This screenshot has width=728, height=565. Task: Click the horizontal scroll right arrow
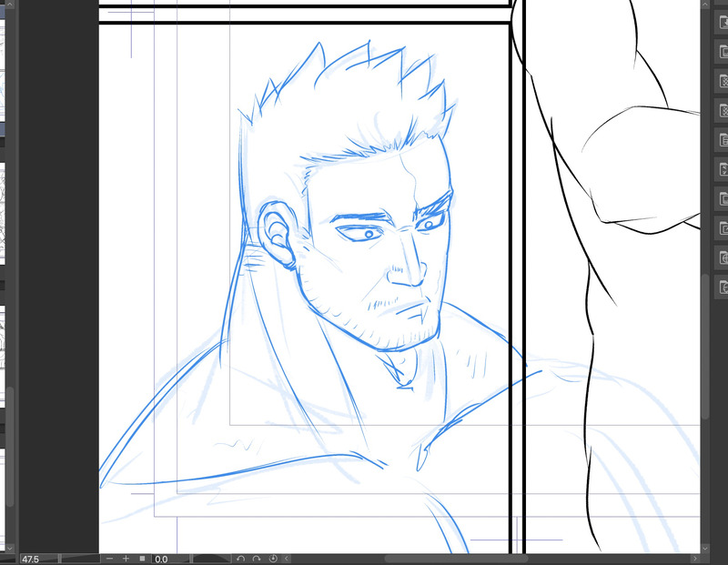point(695,559)
